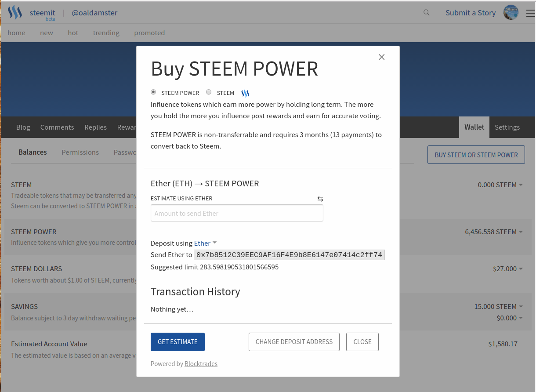Click the Estimated Account Value label
This screenshot has width=536, height=392.
click(49, 344)
